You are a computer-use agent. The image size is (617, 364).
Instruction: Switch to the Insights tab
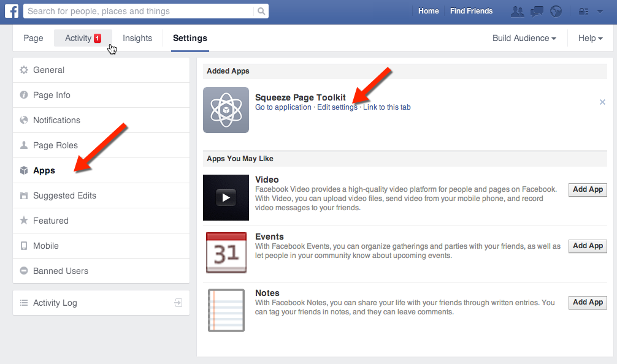pos(137,38)
